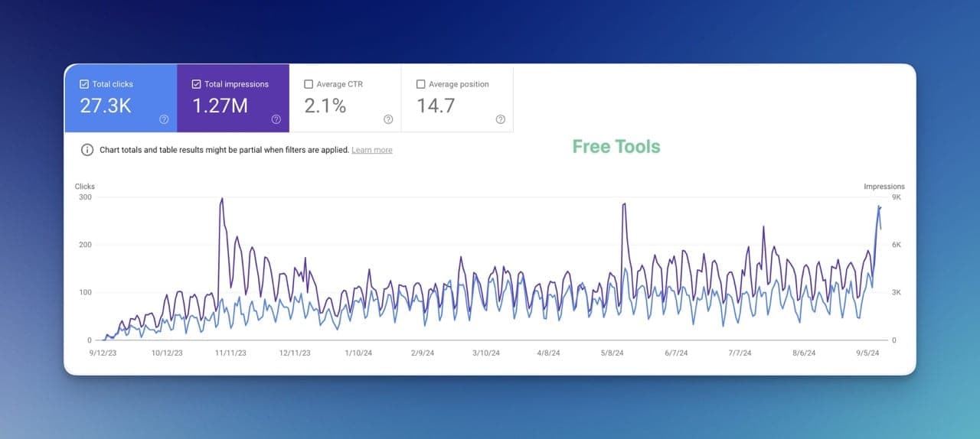Click the chart totals partial results notice
Viewport: 980px width, 439px height.
click(x=224, y=151)
